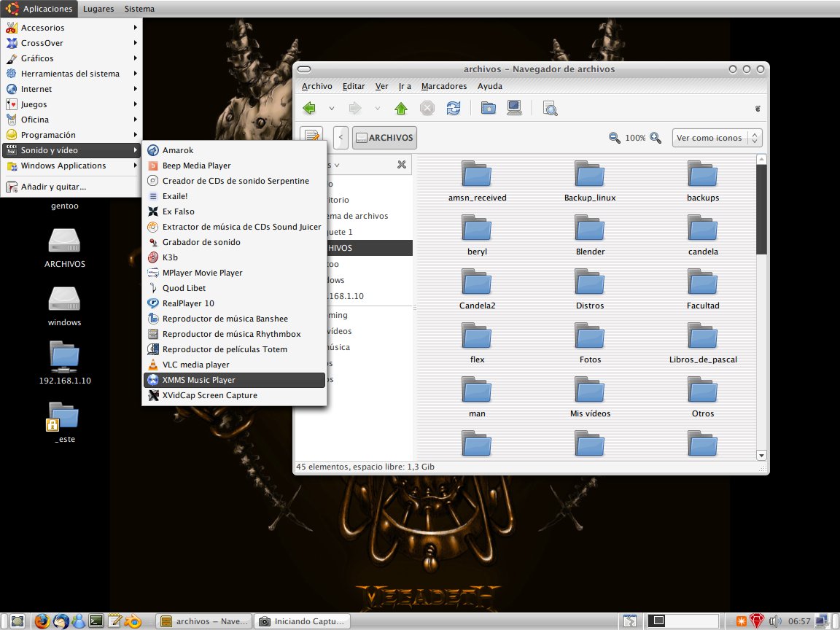Viewport: 840px width, 630px height.
Task: Open the Lugares panel menu
Action: click(98, 9)
